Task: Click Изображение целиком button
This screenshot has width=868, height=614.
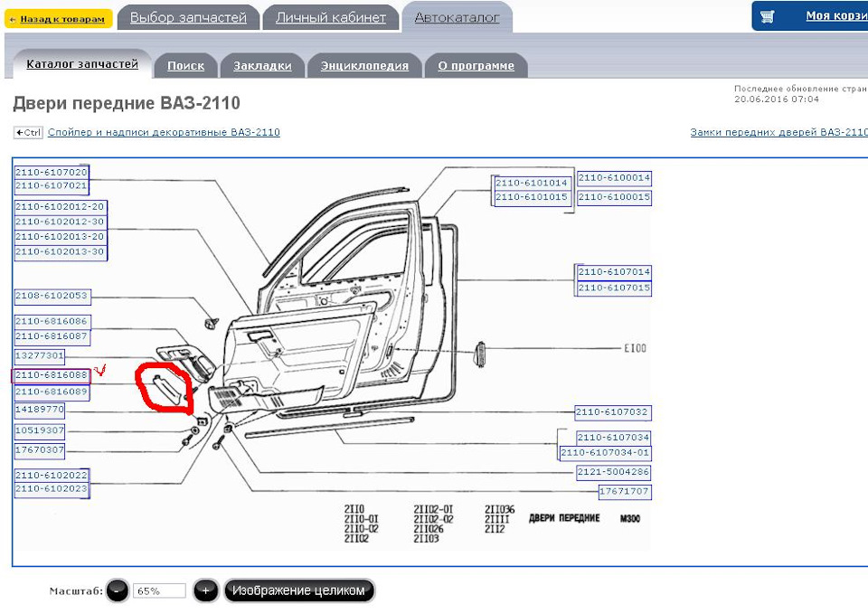Action: coord(298,590)
